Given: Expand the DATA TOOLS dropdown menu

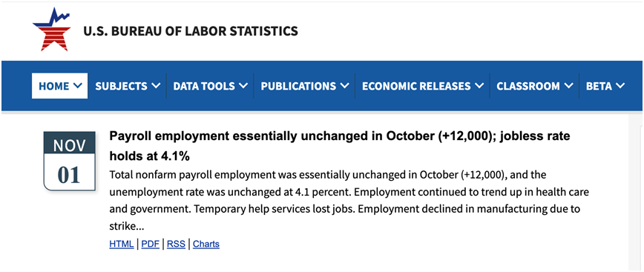Looking at the screenshot, I should (x=210, y=86).
